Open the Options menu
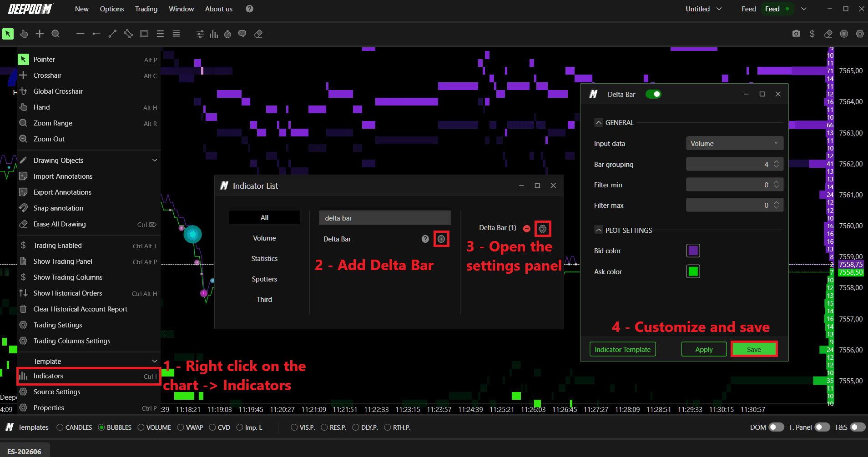The width and height of the screenshot is (868, 457). pyautogui.click(x=112, y=9)
